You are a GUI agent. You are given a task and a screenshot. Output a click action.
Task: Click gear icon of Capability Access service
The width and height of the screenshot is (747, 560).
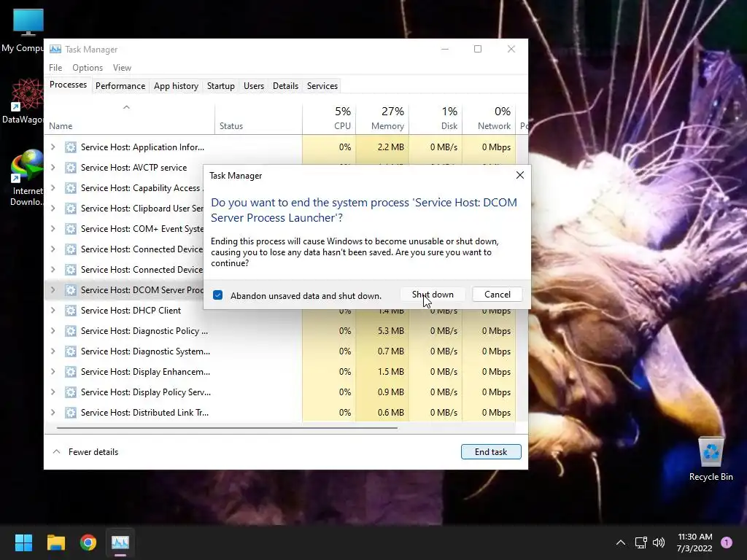pyautogui.click(x=71, y=188)
